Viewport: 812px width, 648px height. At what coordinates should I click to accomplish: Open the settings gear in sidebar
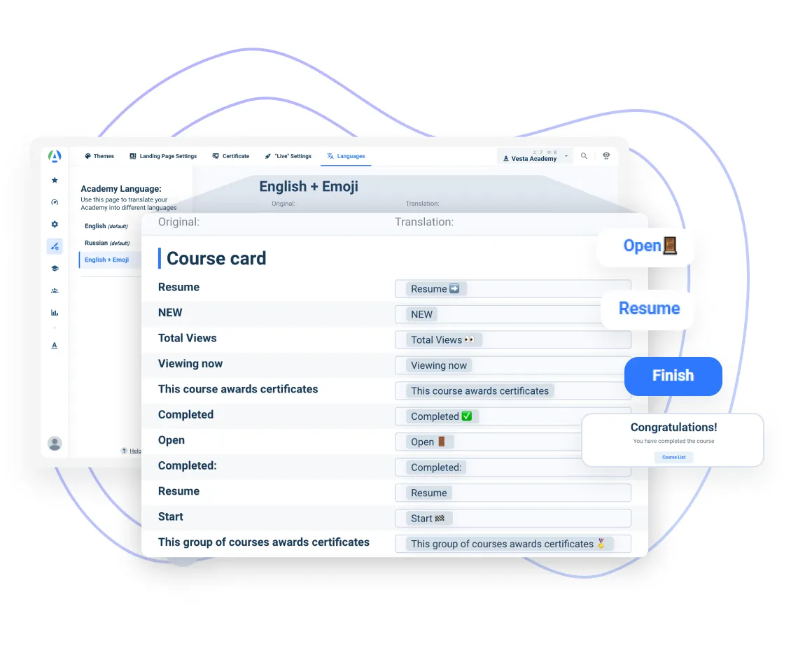(55, 224)
